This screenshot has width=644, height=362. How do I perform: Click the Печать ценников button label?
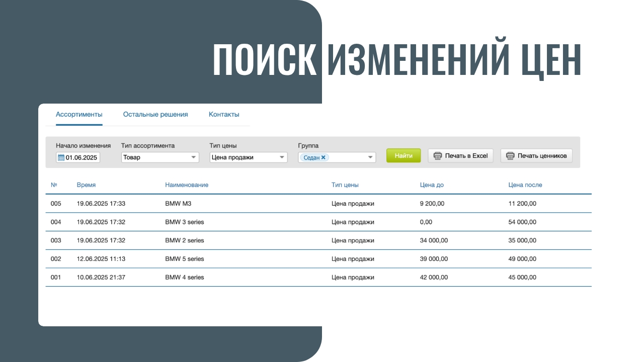[542, 156]
